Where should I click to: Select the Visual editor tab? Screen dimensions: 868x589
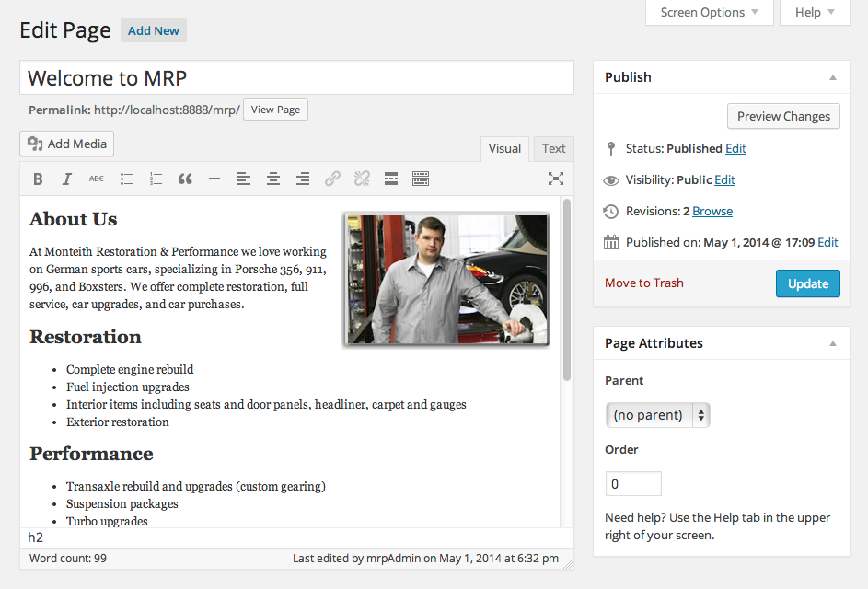504,149
